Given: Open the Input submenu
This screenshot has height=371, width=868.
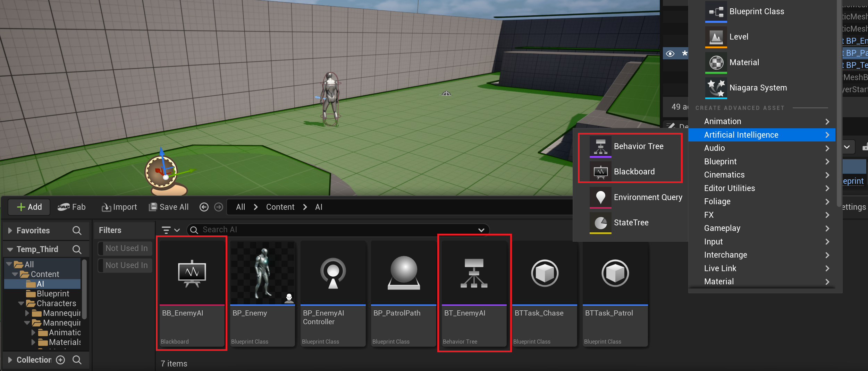Looking at the screenshot, I should pyautogui.click(x=762, y=242).
